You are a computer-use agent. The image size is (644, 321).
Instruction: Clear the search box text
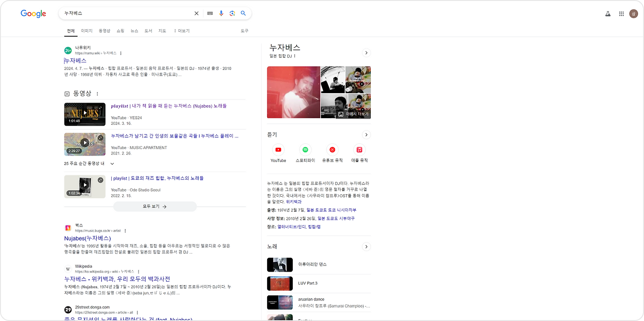[x=197, y=14]
